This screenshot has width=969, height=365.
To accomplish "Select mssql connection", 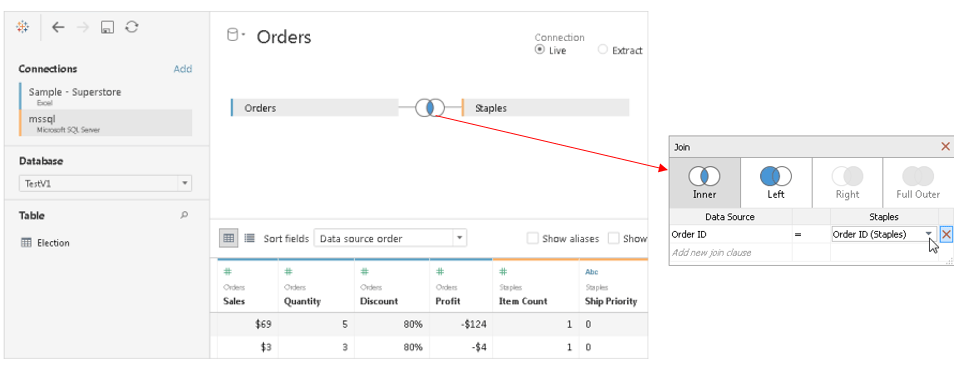I will coord(106,122).
